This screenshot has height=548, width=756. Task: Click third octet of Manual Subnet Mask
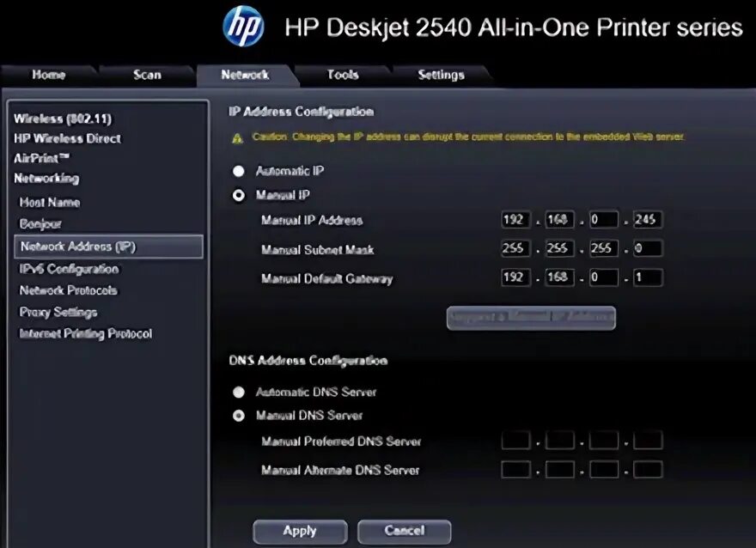coord(604,249)
